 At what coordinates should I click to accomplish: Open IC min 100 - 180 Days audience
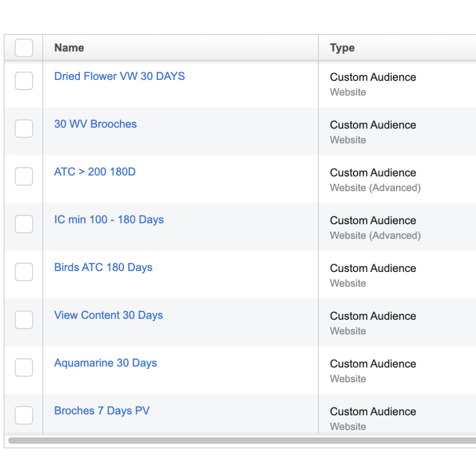[109, 219]
